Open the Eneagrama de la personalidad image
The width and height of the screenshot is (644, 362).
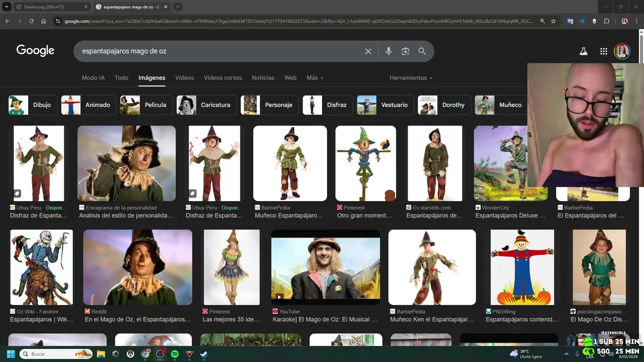[126, 163]
